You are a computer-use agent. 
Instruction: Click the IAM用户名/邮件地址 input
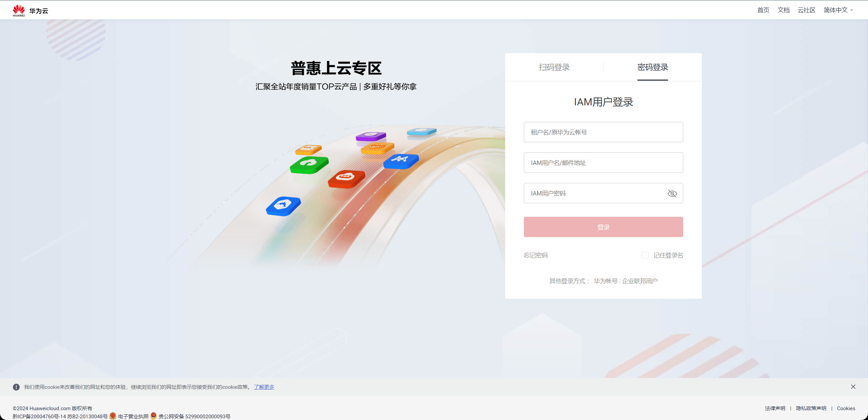pos(603,163)
